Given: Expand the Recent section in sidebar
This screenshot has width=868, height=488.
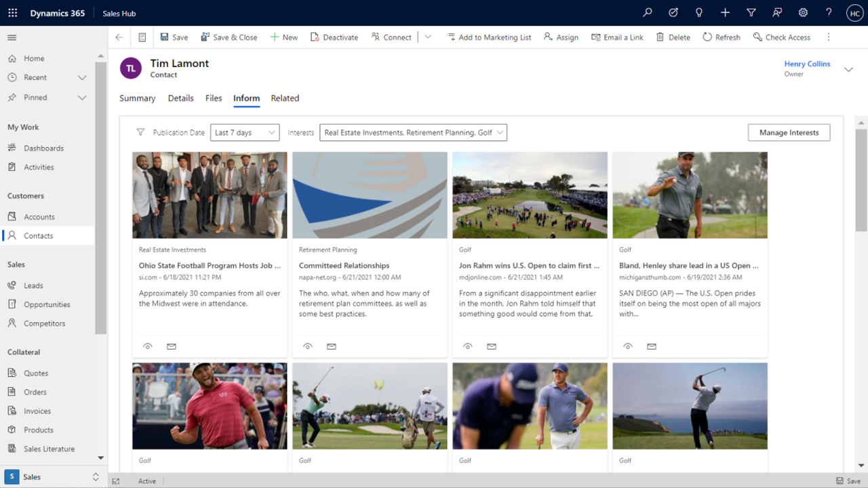Looking at the screenshot, I should 82,77.
